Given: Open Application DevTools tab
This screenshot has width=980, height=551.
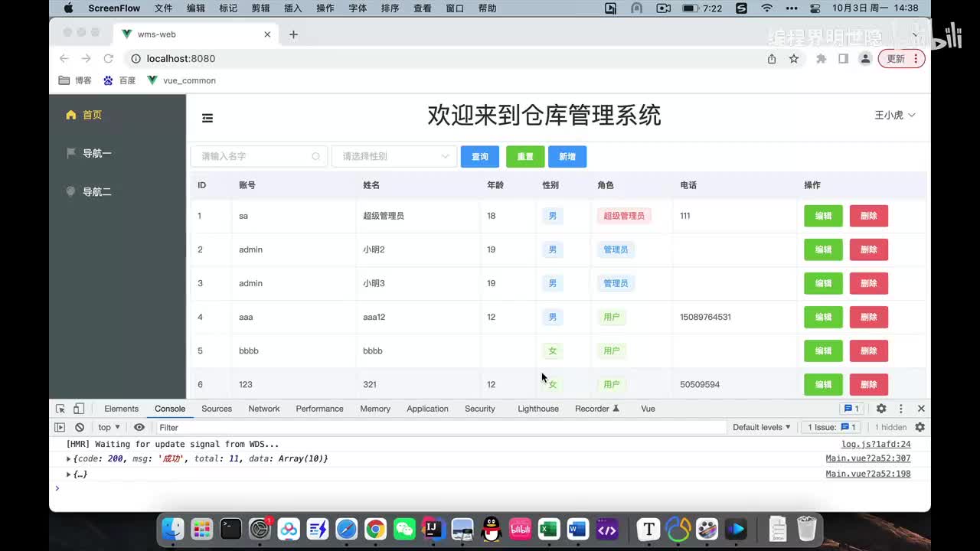Looking at the screenshot, I should click(427, 409).
